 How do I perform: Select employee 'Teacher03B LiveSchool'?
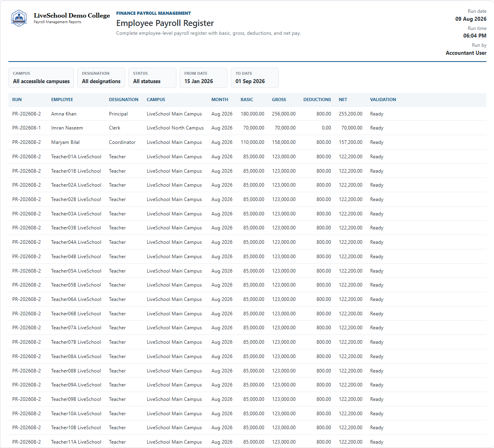coord(76,228)
